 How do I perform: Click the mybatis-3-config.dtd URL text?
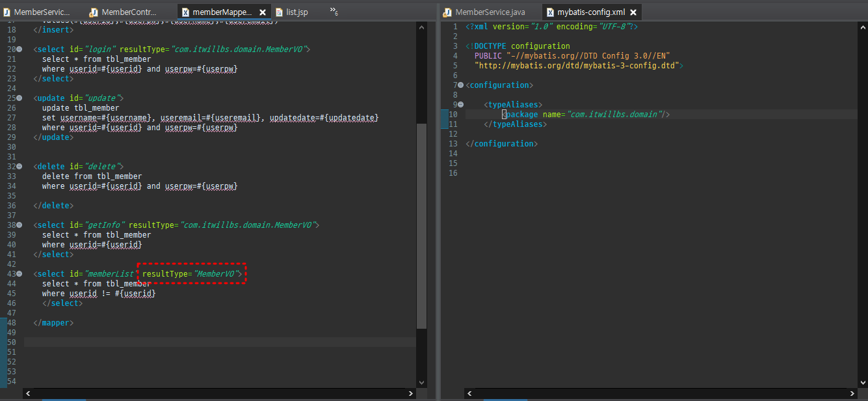point(577,66)
